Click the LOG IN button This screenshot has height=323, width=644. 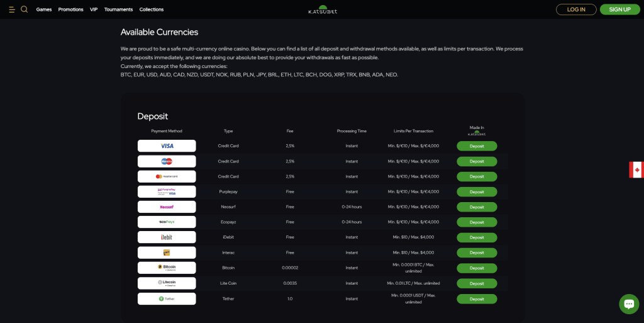pos(576,9)
